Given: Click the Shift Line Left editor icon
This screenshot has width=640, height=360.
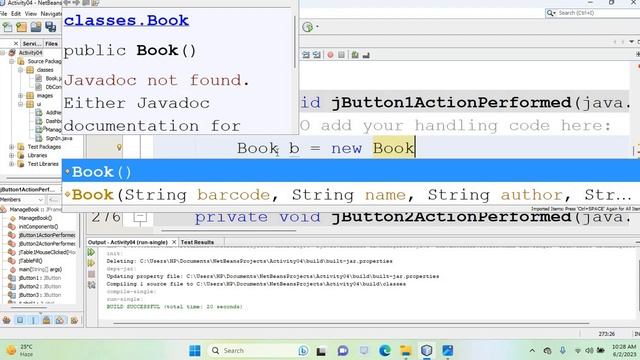Looking at the screenshot, I should tap(306, 55).
